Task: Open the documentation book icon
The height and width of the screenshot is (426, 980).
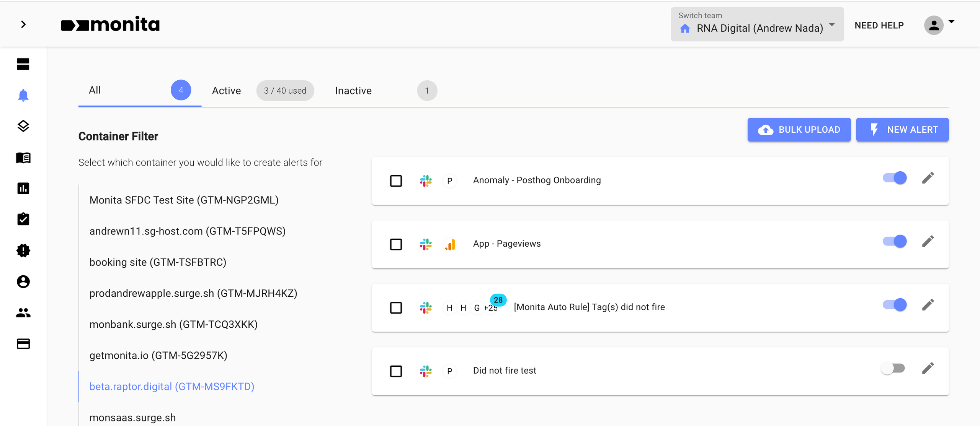Action: tap(23, 158)
